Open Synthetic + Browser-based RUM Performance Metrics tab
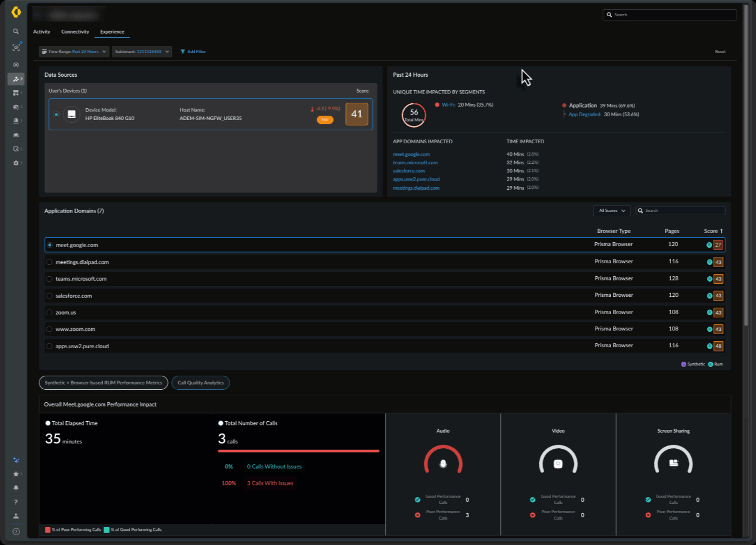The width and height of the screenshot is (756, 545). pos(103,383)
